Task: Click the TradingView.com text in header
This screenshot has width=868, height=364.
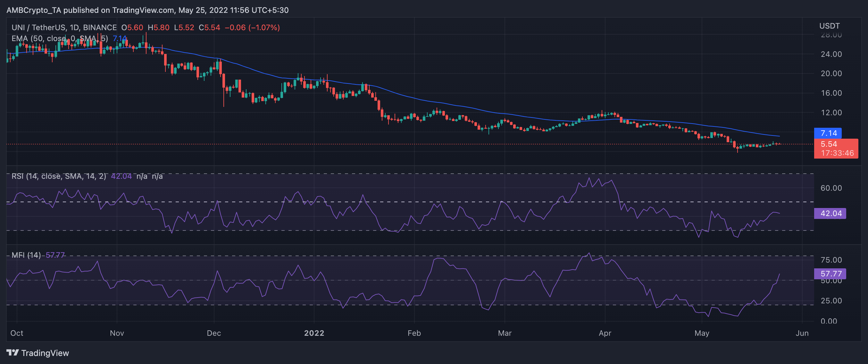Action: (143, 10)
